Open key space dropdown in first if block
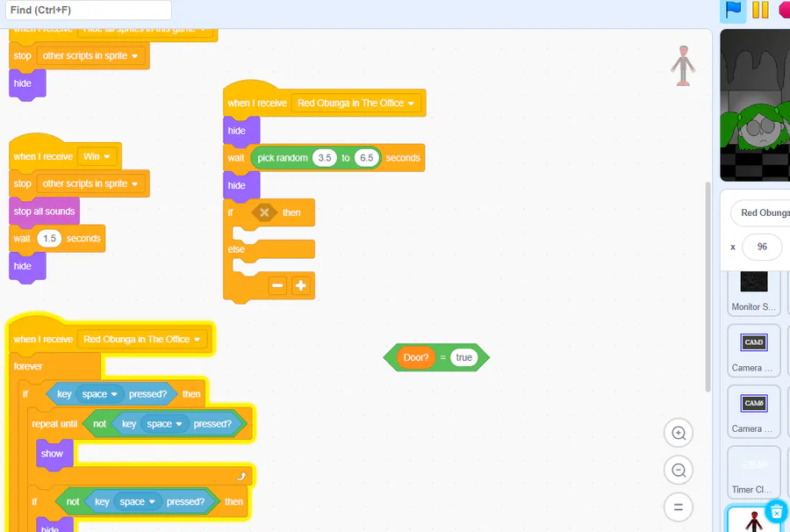The height and width of the screenshot is (532, 790). coord(100,394)
